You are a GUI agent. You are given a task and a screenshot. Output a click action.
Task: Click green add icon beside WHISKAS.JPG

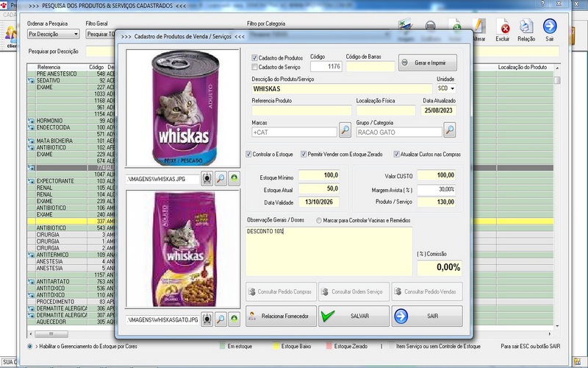(234, 179)
